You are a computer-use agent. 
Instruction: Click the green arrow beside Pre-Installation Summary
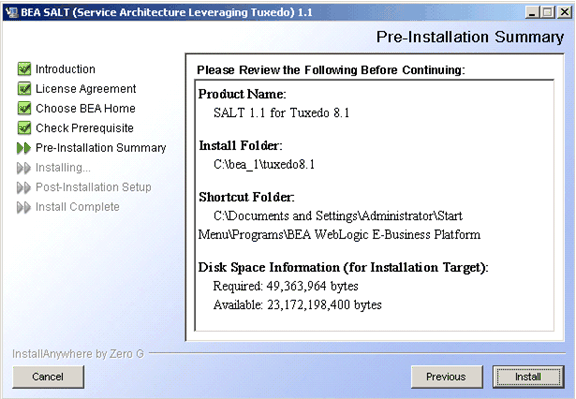tap(24, 148)
